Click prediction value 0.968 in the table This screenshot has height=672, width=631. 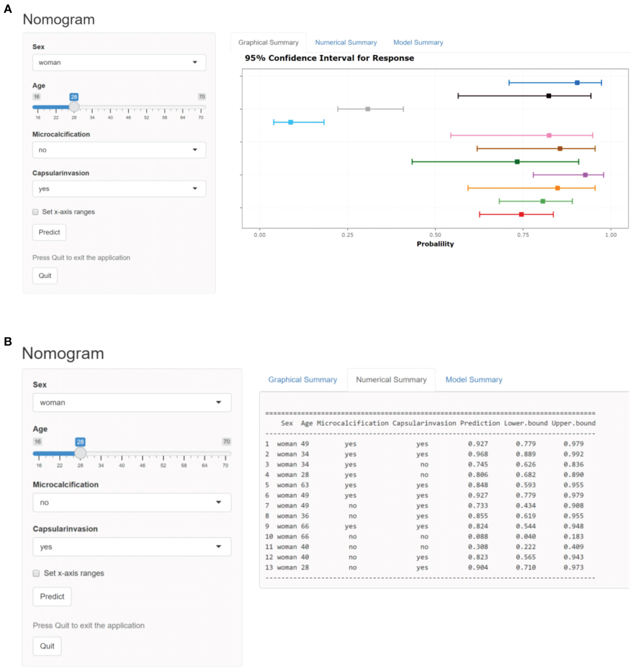478,454
